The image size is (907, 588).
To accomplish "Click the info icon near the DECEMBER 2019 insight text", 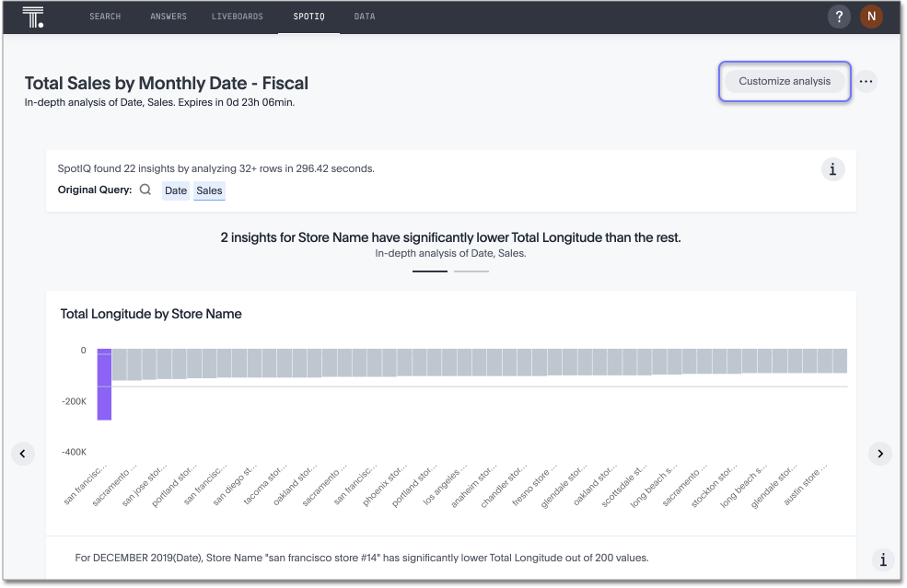I will pyautogui.click(x=883, y=559).
